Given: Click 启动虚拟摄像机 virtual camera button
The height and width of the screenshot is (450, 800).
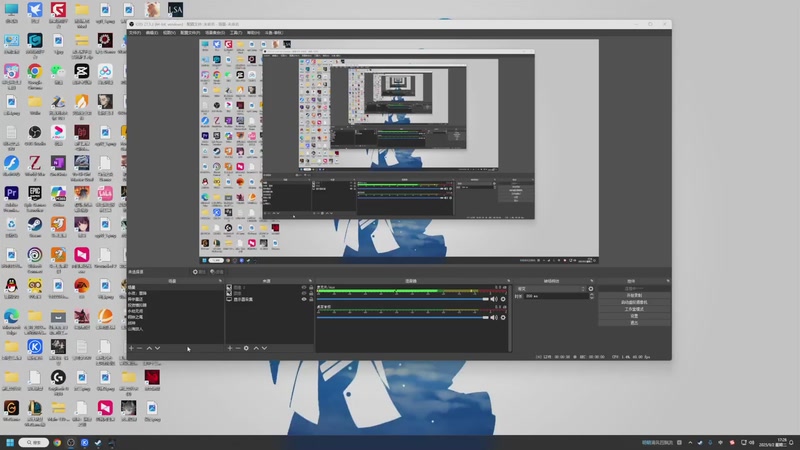Looking at the screenshot, I should [x=634, y=302].
